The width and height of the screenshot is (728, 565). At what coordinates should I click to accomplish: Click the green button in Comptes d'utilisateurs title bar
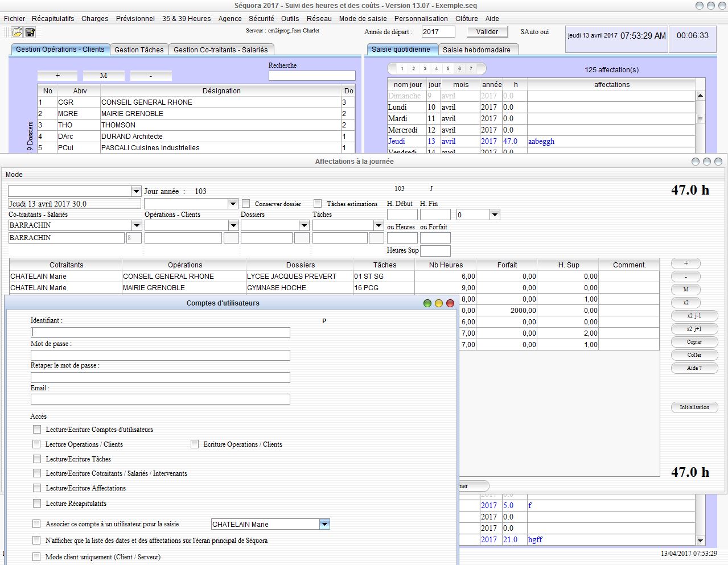(x=427, y=303)
